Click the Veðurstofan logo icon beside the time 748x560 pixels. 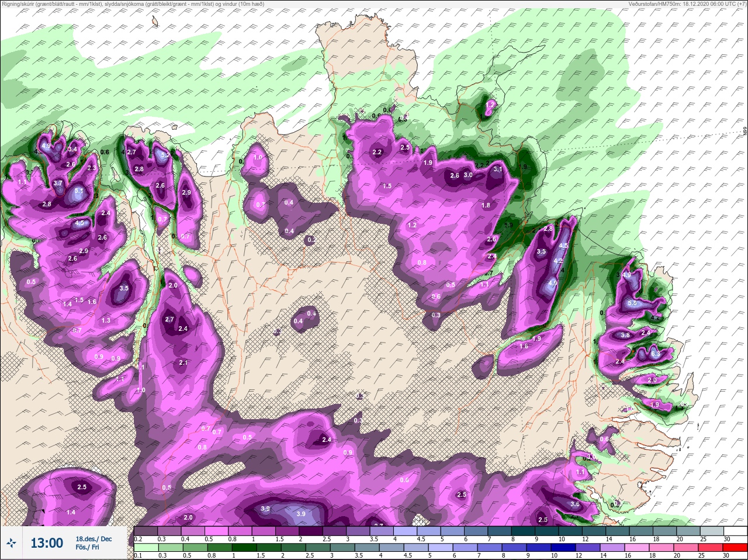coord(12,543)
